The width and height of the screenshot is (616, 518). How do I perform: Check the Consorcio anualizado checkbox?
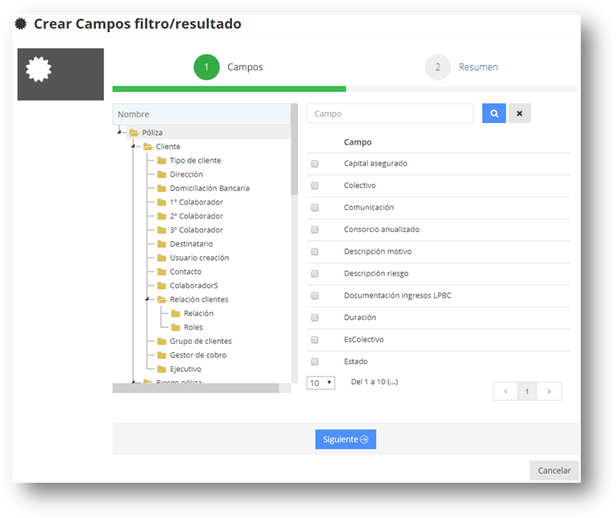tap(315, 229)
